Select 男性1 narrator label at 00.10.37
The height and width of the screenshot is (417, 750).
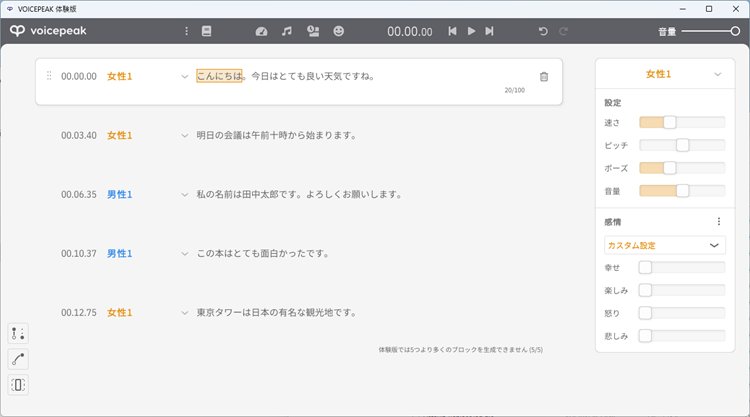click(120, 253)
